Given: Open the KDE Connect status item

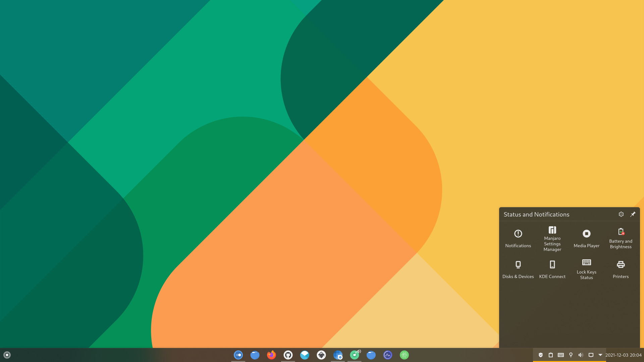Looking at the screenshot, I should tap(552, 269).
